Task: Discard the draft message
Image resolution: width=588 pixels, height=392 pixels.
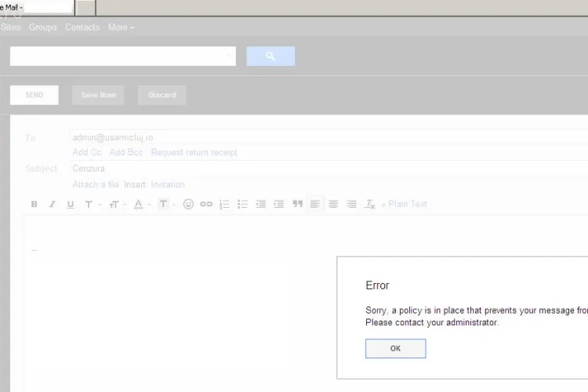Action: pyautogui.click(x=162, y=95)
